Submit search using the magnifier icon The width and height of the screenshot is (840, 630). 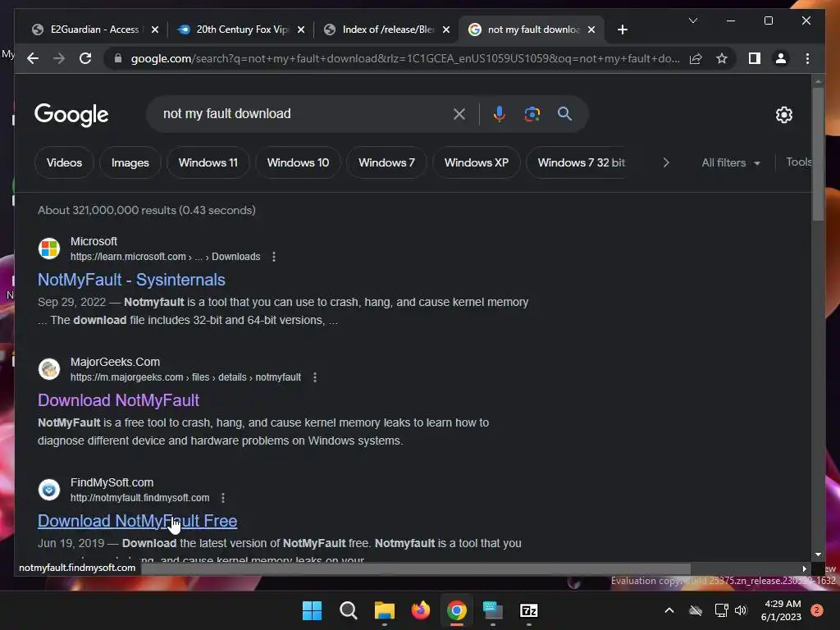[564, 113]
